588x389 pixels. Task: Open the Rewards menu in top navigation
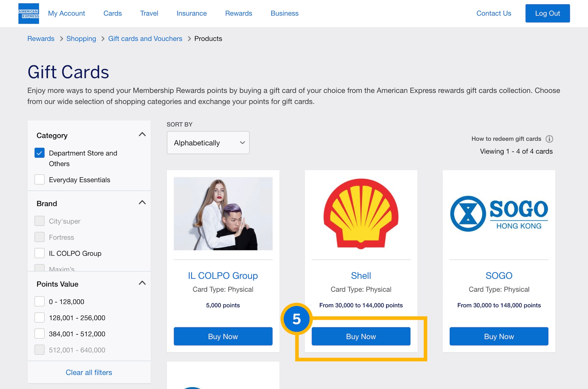point(238,14)
